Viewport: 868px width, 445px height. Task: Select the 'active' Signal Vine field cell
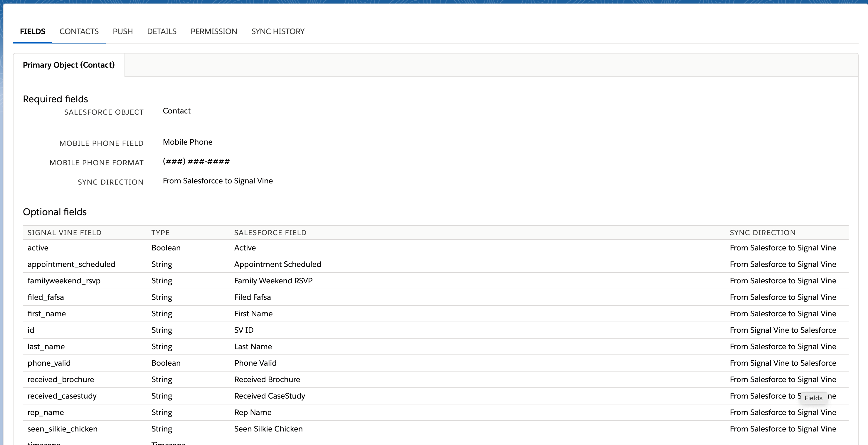tap(38, 248)
